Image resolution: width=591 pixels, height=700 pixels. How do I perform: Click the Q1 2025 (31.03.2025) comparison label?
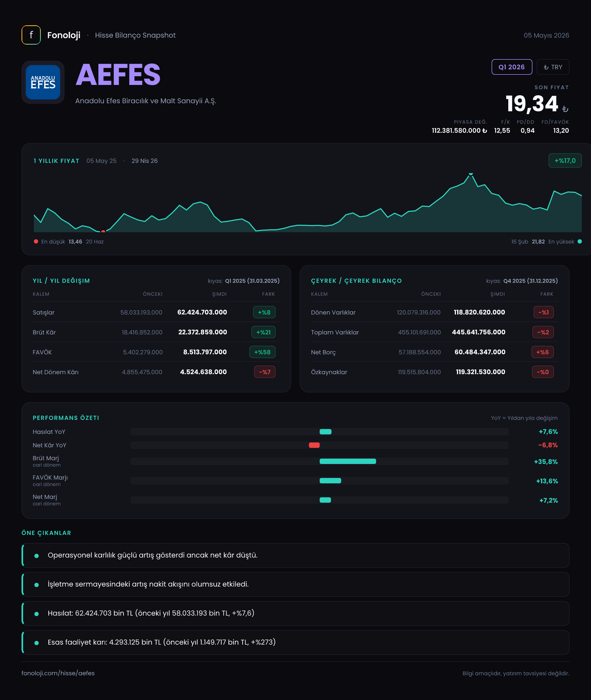tap(252, 281)
